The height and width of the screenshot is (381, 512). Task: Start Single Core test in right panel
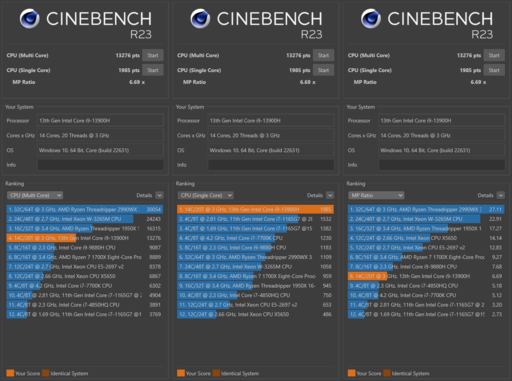click(494, 70)
